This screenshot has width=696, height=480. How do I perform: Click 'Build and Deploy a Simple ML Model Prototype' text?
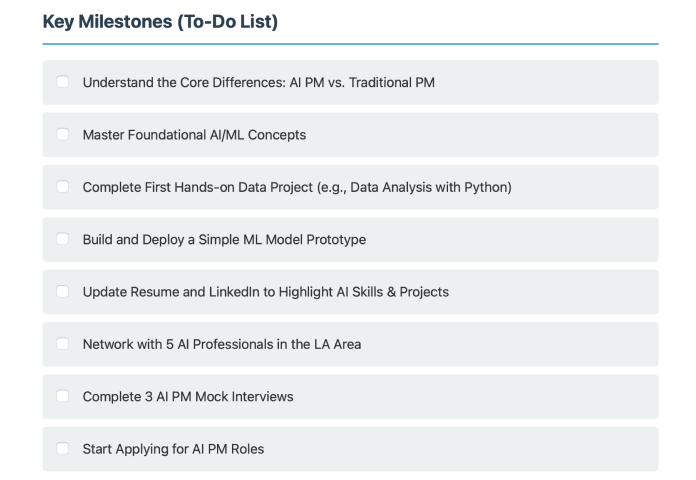[x=224, y=239]
